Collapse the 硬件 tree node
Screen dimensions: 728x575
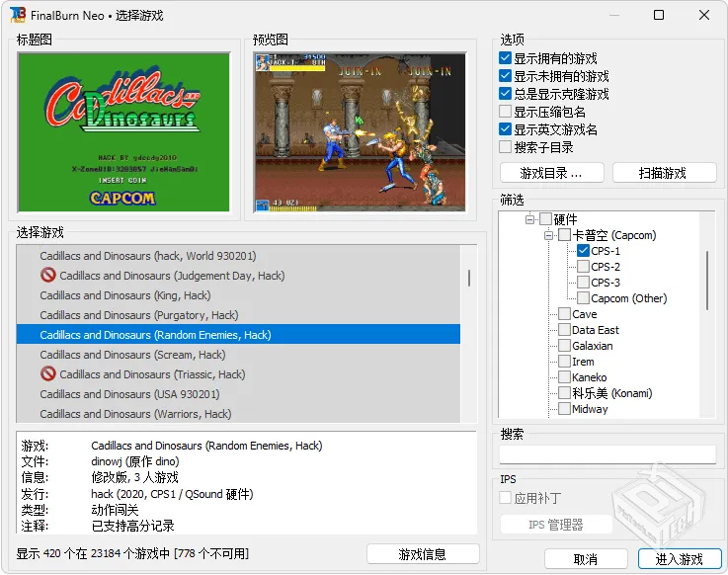tap(529, 219)
